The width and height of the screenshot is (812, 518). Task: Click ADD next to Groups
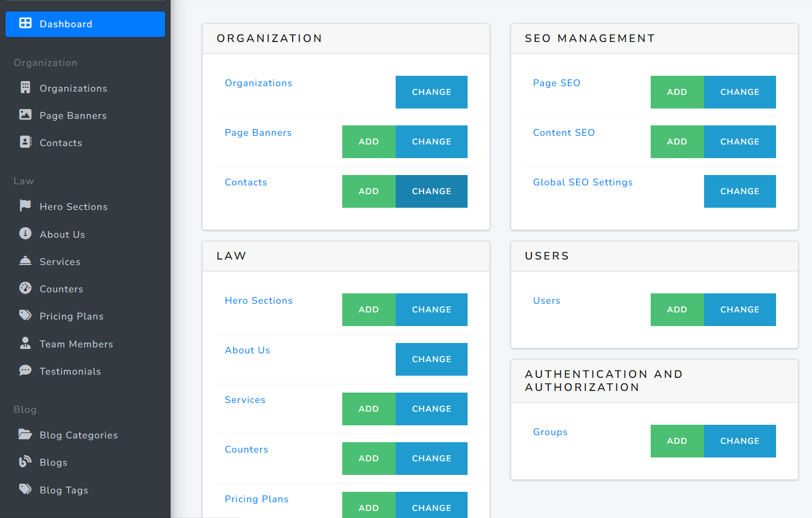point(677,441)
